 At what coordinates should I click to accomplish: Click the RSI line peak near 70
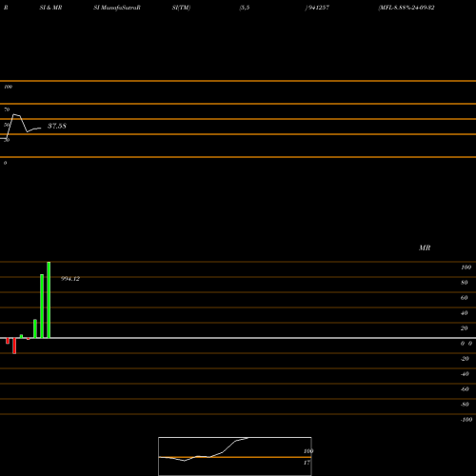point(14,114)
